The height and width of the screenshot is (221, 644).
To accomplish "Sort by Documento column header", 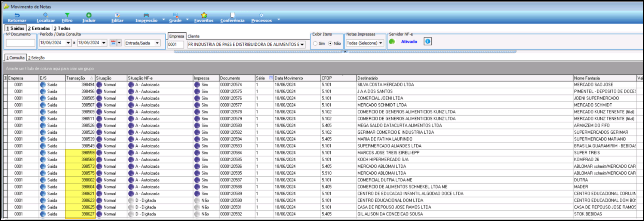I will point(237,78).
